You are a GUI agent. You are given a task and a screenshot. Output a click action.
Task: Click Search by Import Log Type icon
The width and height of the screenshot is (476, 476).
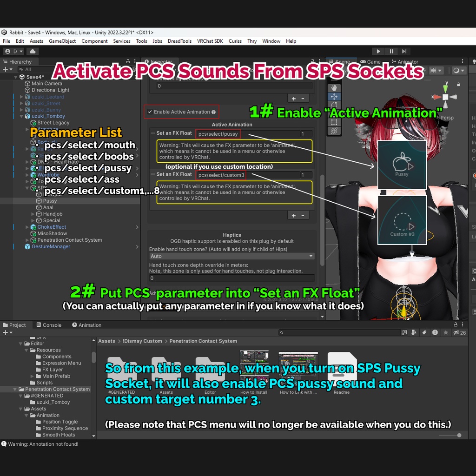[x=435, y=333]
